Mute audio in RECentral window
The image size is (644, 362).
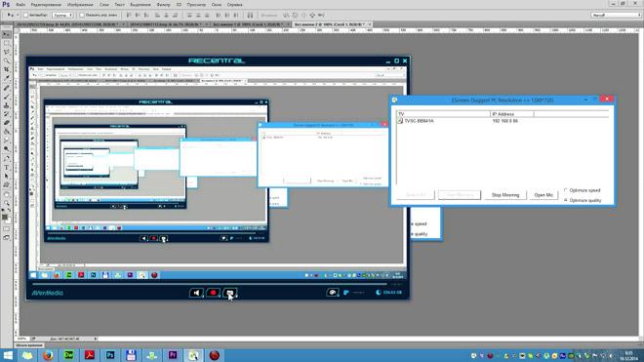[x=196, y=293]
